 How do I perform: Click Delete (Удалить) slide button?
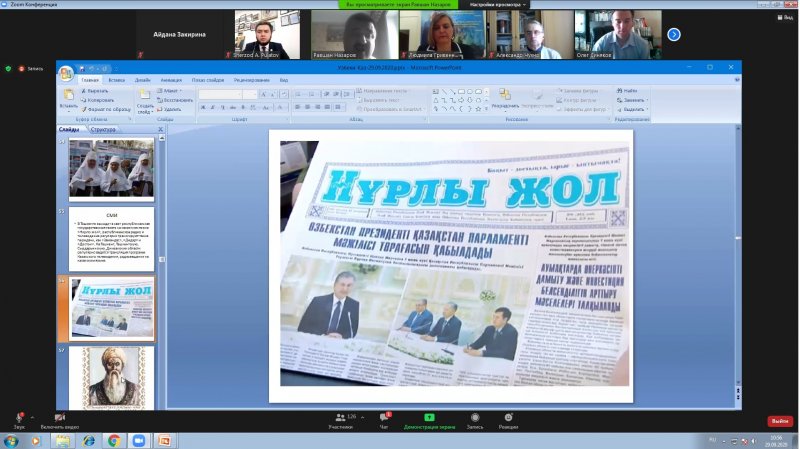169,109
